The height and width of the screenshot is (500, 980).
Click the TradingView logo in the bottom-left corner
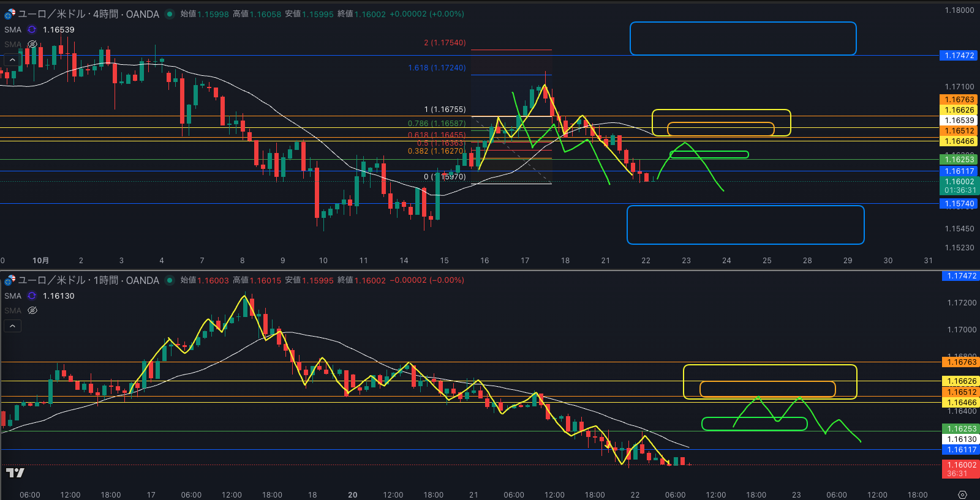[15, 472]
